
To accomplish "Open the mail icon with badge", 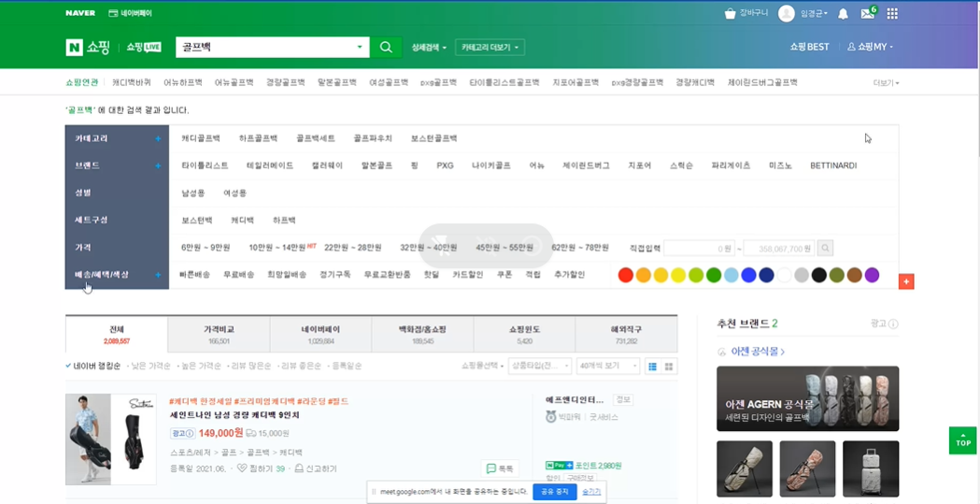I will 868,13.
